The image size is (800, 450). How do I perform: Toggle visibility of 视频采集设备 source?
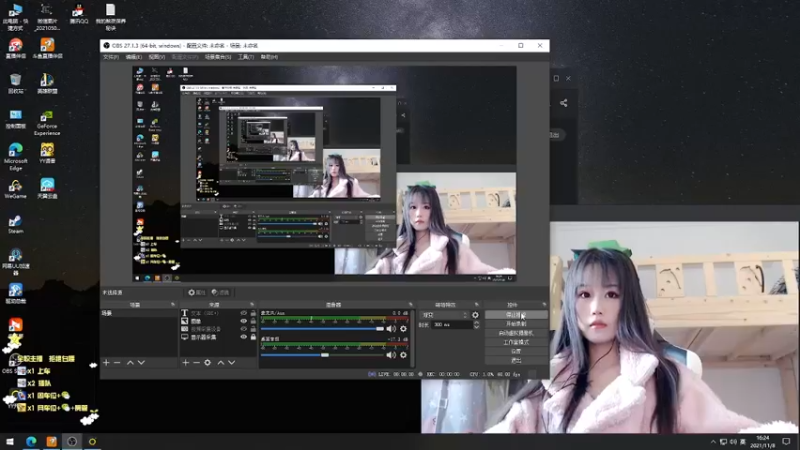(x=243, y=329)
